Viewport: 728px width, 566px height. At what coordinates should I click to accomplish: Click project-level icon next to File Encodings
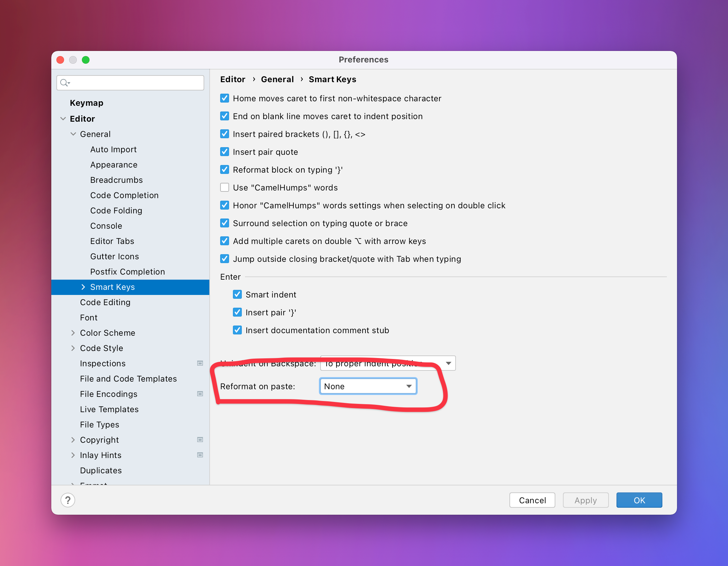pyautogui.click(x=200, y=394)
